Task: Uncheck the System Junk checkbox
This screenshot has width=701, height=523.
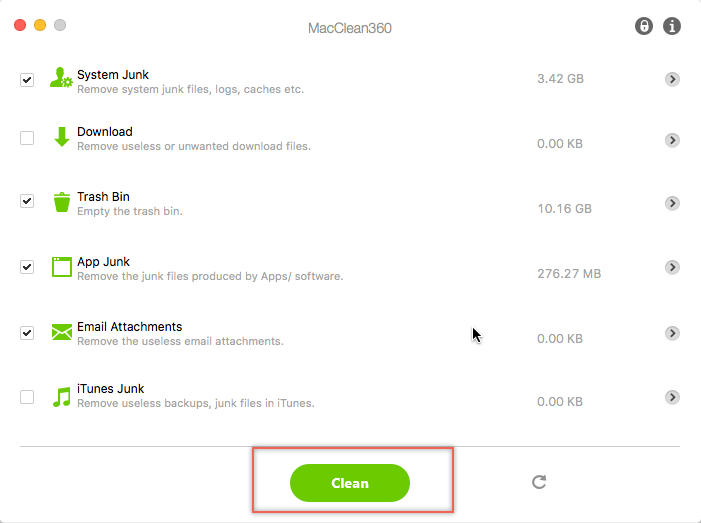Action: (27, 80)
